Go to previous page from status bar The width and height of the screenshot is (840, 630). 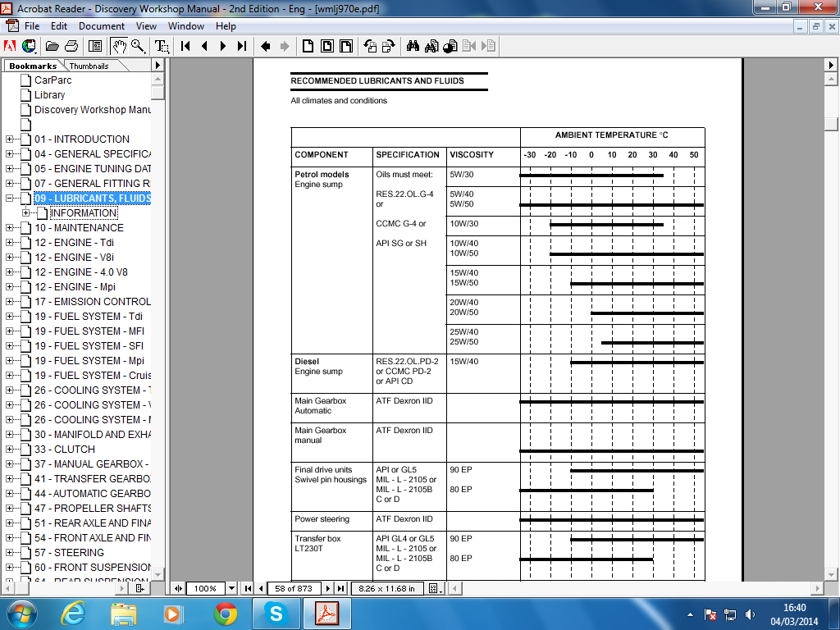(261, 588)
